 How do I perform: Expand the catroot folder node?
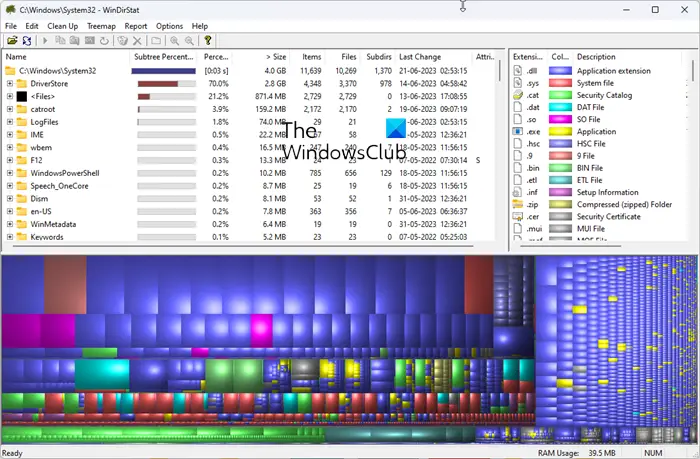(x=9, y=109)
